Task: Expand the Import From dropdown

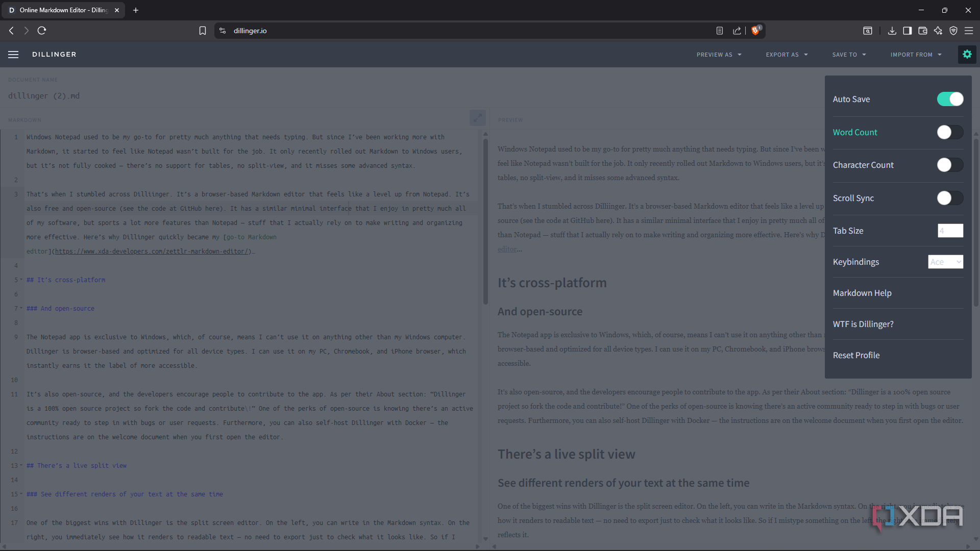Action: pos(916,55)
